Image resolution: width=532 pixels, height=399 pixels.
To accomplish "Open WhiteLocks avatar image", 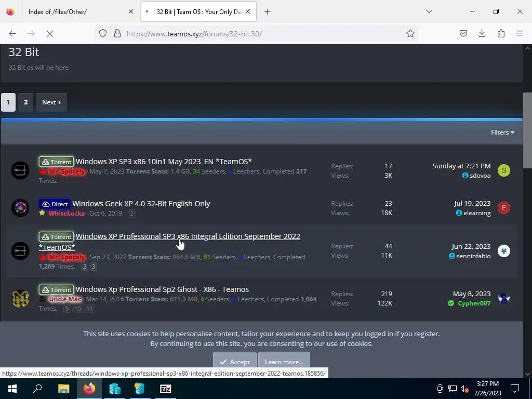I will pos(20,208).
